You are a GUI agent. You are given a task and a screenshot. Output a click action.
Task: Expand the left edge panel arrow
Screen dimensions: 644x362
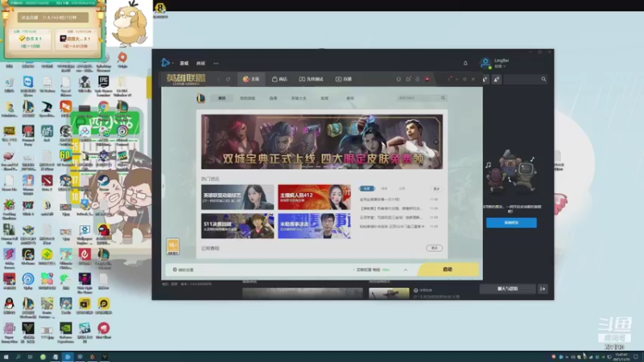(163, 187)
